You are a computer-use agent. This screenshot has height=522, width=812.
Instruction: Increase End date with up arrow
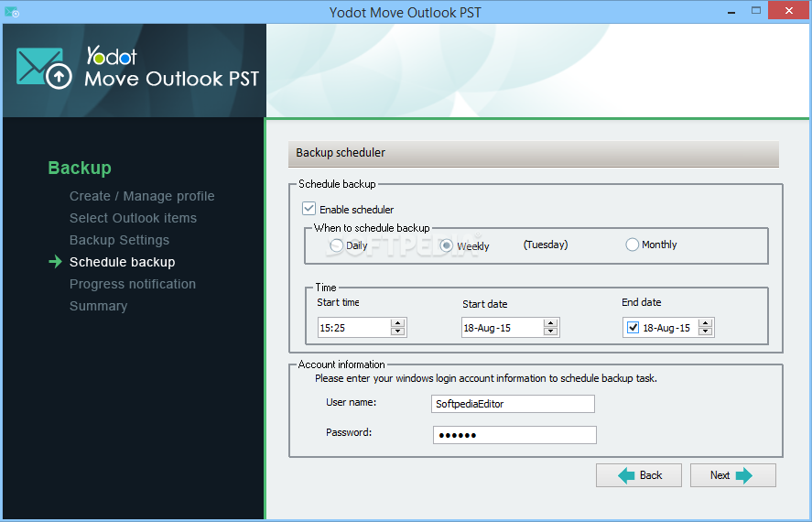705,323
